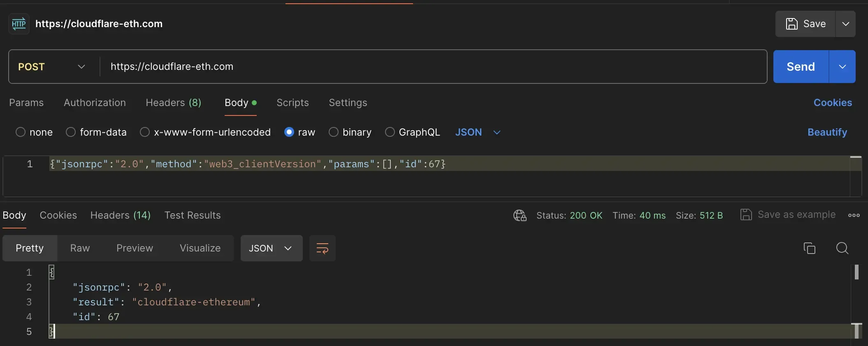Click the response body vertical scrollbar
Screen dimensions: 868x346
click(856, 272)
